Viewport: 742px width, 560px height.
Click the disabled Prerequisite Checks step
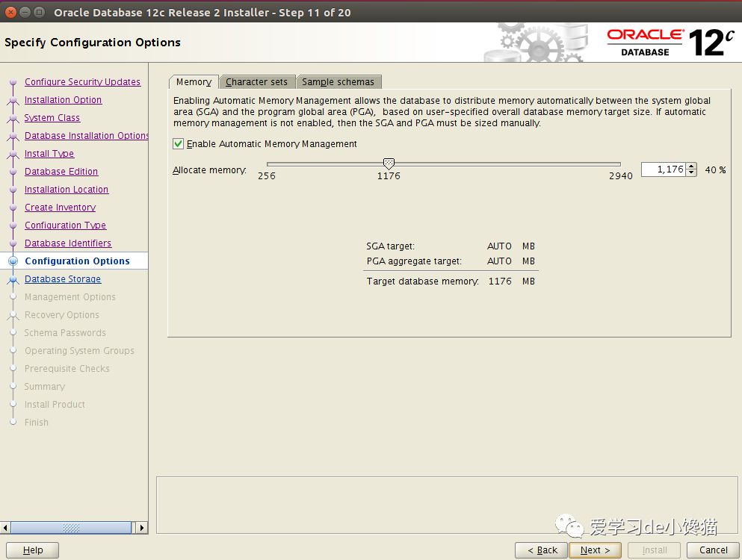(67, 369)
